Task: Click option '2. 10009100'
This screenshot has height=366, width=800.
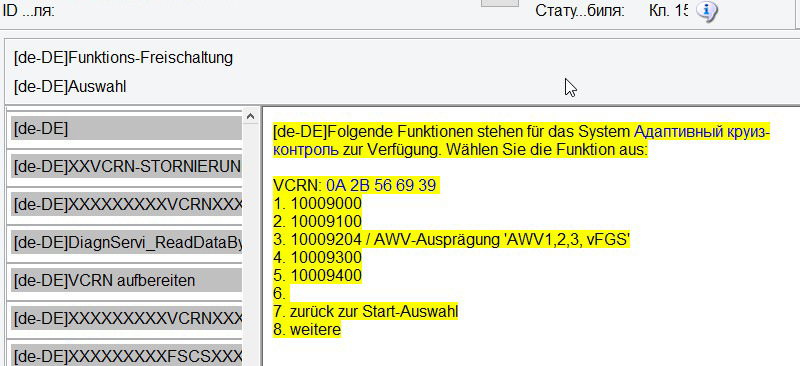Action: [317, 222]
